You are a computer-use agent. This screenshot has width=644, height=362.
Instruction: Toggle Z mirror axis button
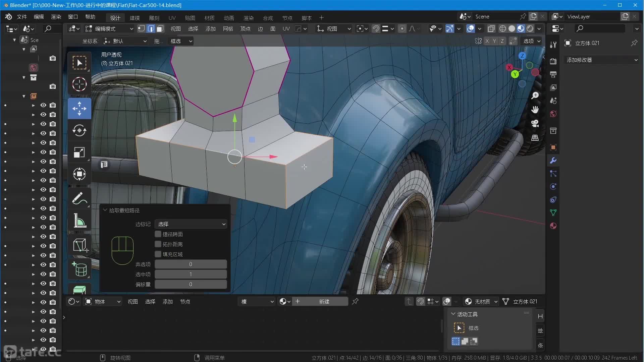[502, 41]
